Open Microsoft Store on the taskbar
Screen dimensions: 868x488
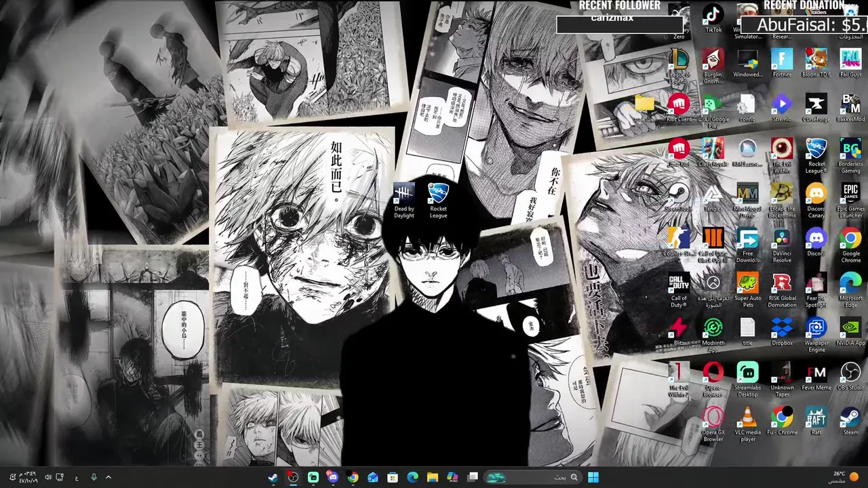393,477
